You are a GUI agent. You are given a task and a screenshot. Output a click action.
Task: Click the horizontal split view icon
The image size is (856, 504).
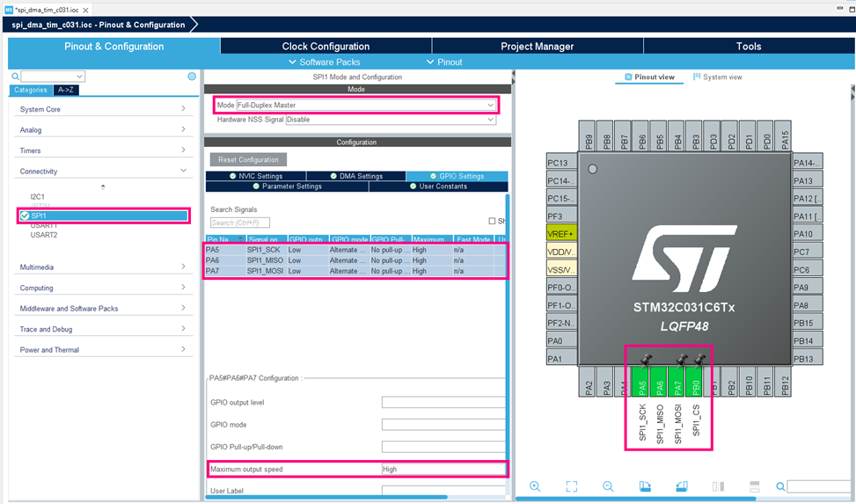pos(755,486)
